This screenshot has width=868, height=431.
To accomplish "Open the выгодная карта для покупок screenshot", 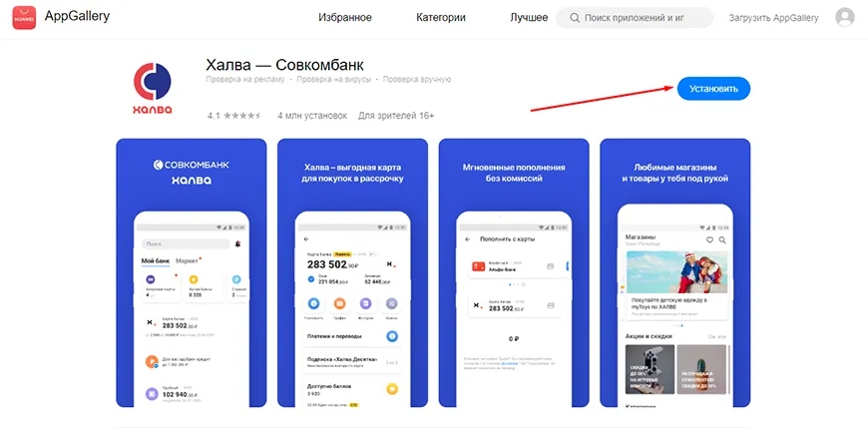I will click(352, 272).
